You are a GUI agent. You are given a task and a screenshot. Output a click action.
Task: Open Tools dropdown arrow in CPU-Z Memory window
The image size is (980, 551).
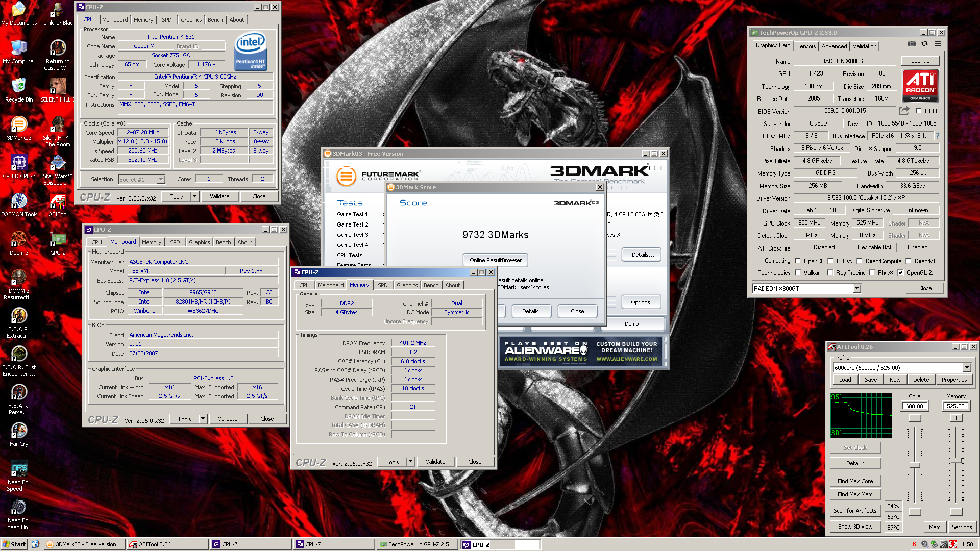(x=410, y=462)
